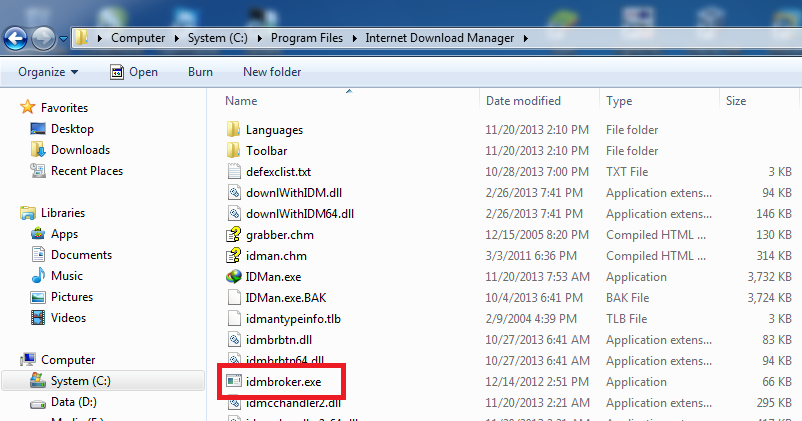
Task: Expand arrow after Internet Download Manager breadcrumb
Action: coord(525,38)
